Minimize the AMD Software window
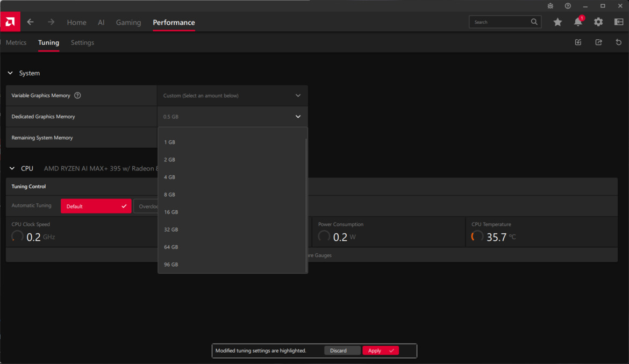This screenshot has width=629, height=364. click(585, 6)
